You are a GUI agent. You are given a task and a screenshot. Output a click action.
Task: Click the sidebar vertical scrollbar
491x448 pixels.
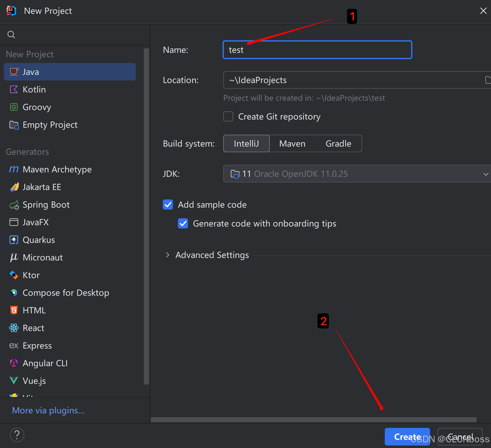[146, 216]
